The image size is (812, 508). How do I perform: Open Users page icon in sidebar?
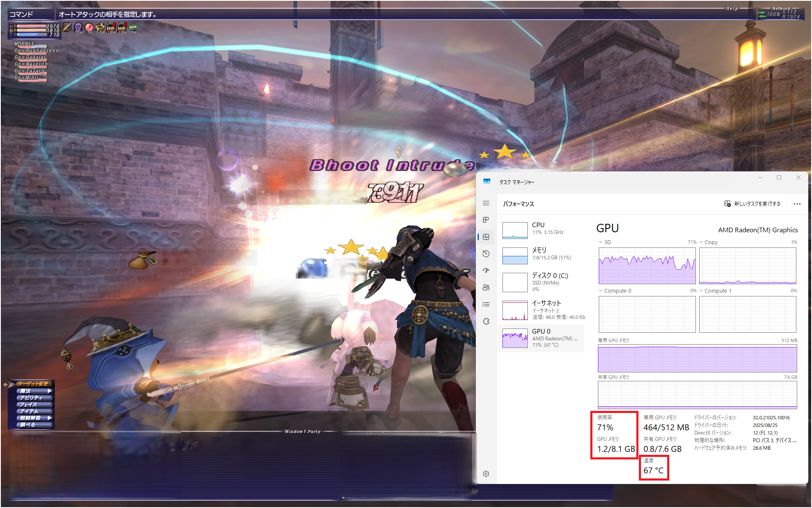pos(486,288)
